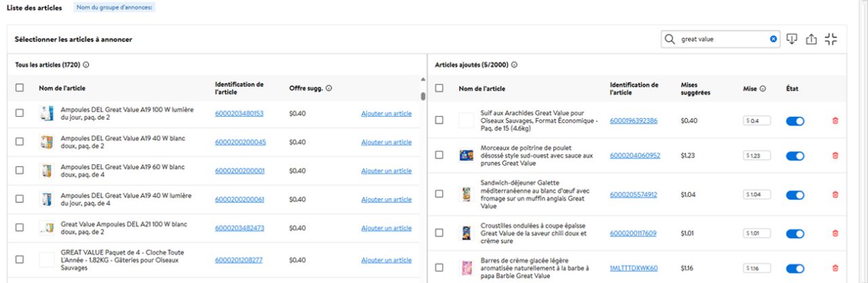Check Ampoules A19 60 W blanc doux row
Viewport: 868px width, 283px height.
[20, 170]
